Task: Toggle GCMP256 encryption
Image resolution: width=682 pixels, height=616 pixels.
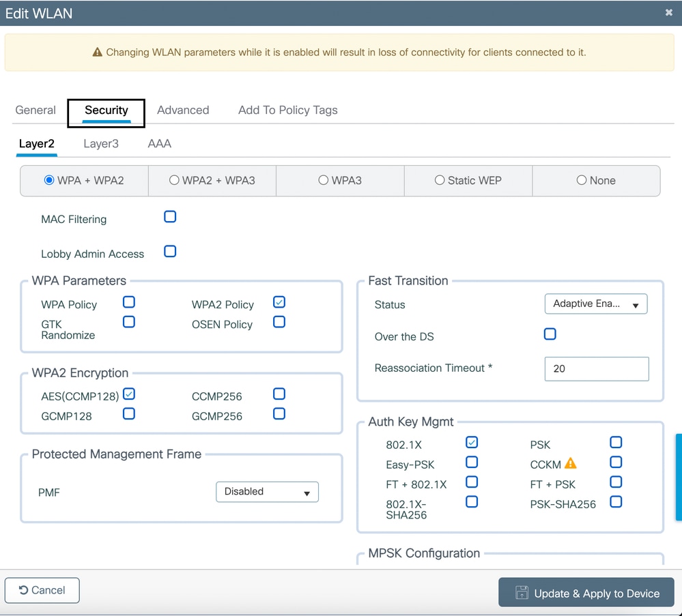Action: point(279,413)
